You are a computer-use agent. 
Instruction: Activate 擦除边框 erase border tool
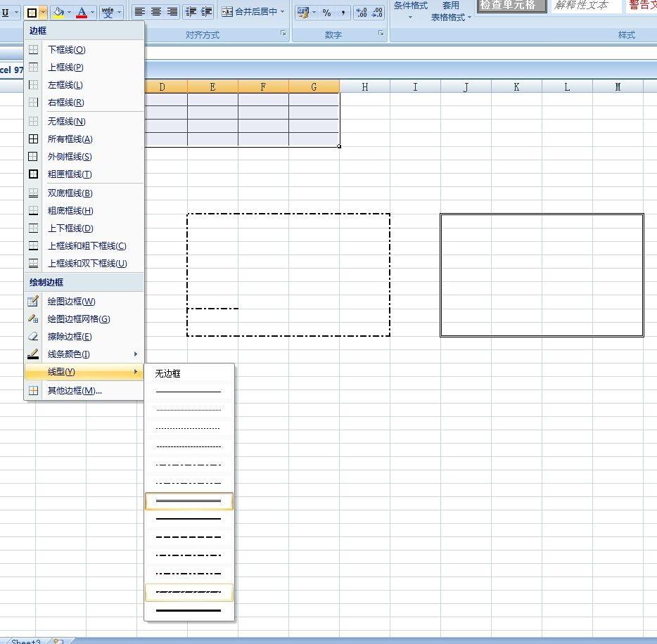[70, 337]
